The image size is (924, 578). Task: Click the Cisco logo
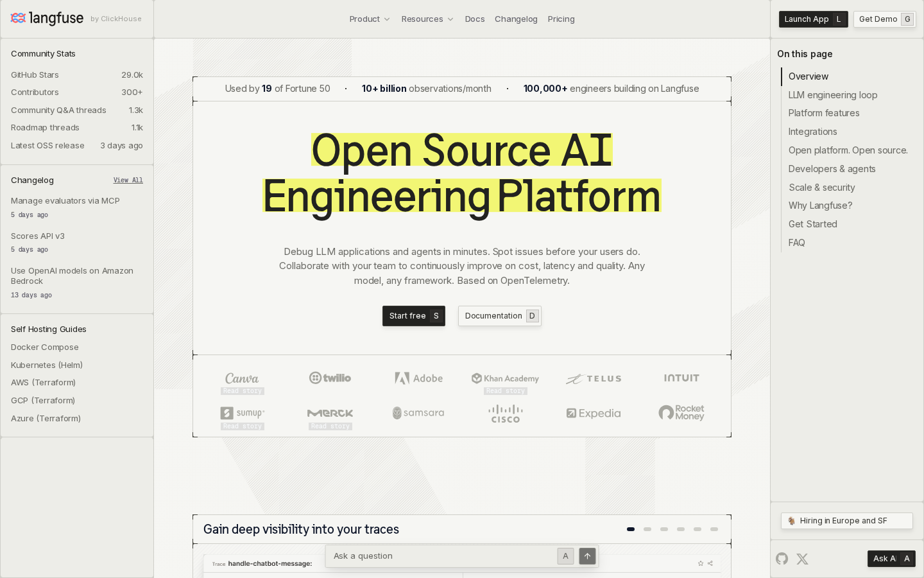click(x=506, y=414)
